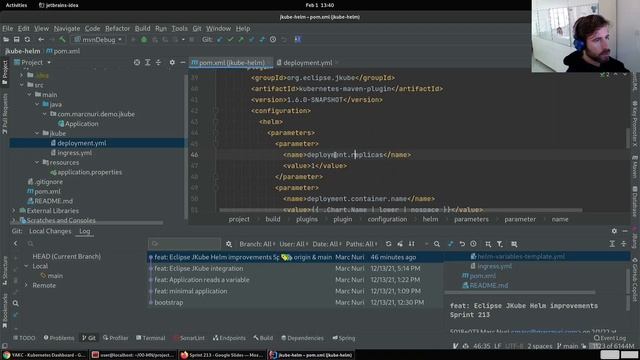Open the Build tool window button
The image size is (640, 360).
tap(263, 338)
